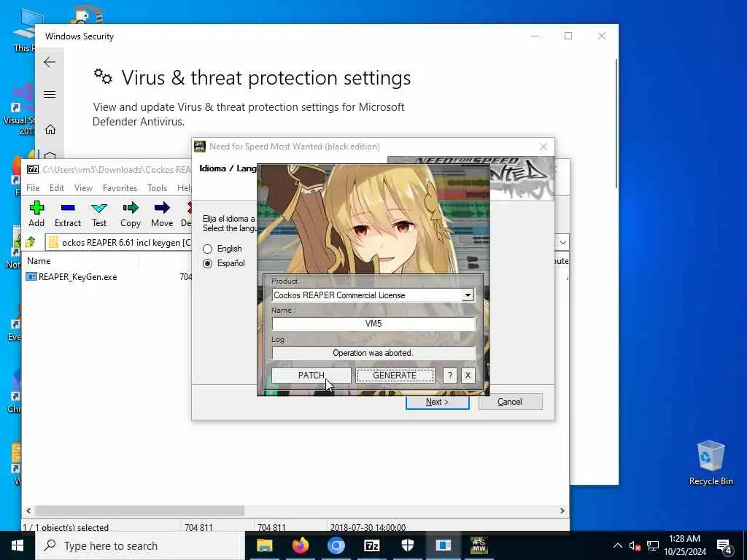Click the GENERATE button in the keygen

tap(395, 376)
